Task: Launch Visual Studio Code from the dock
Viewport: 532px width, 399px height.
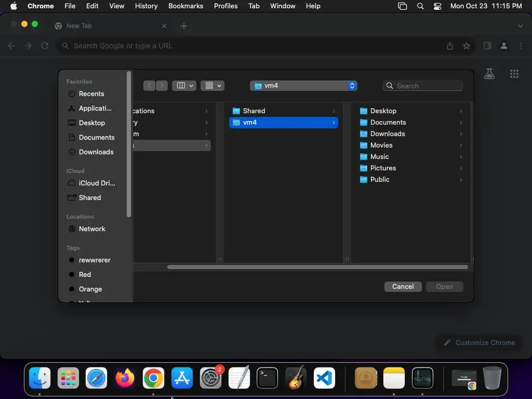Action: click(x=324, y=378)
